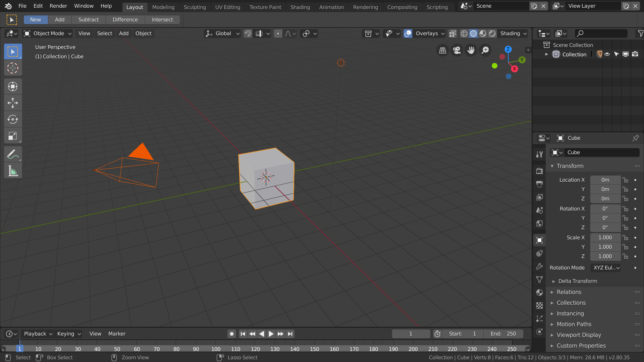The image size is (644, 362).
Task: Expand the Relations panel
Action: tap(569, 292)
